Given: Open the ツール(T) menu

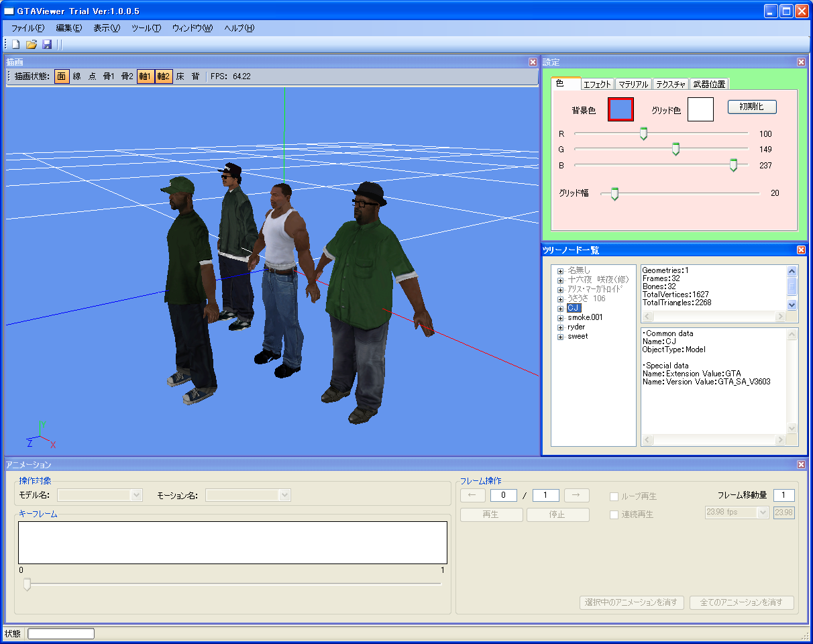Looking at the screenshot, I should (x=146, y=28).
